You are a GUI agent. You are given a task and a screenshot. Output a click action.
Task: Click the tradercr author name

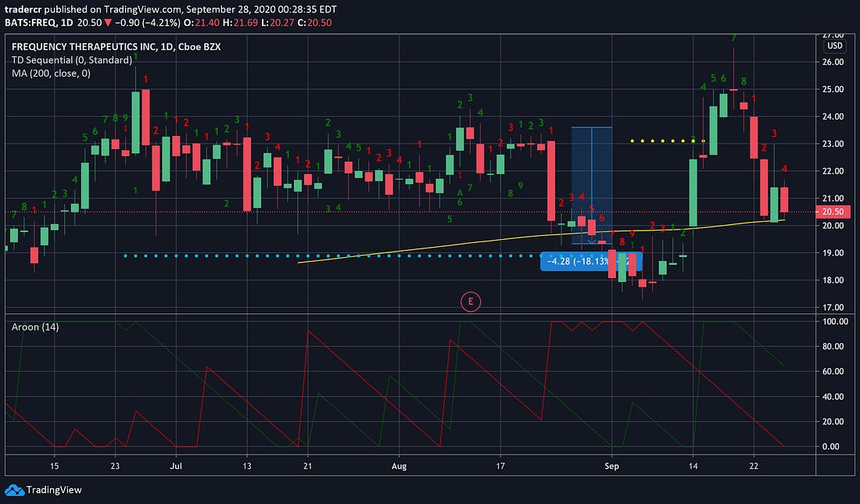point(23,9)
